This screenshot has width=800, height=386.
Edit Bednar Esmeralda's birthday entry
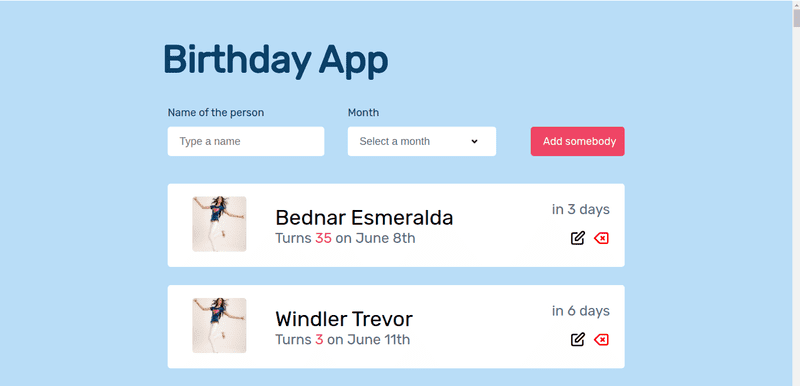tap(578, 238)
